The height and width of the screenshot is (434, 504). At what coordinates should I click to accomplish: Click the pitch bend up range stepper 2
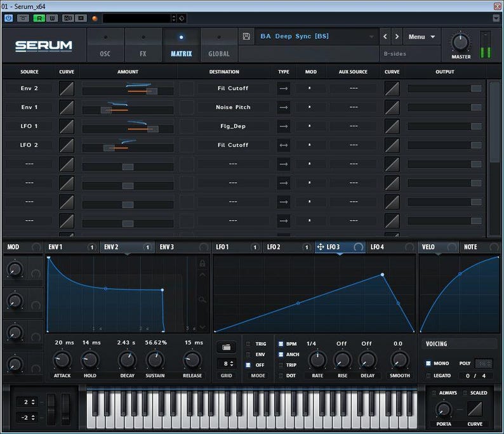click(x=27, y=402)
